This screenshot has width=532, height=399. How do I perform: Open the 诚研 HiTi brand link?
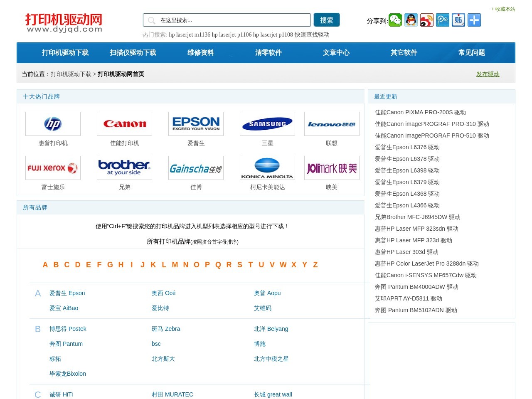click(x=61, y=394)
